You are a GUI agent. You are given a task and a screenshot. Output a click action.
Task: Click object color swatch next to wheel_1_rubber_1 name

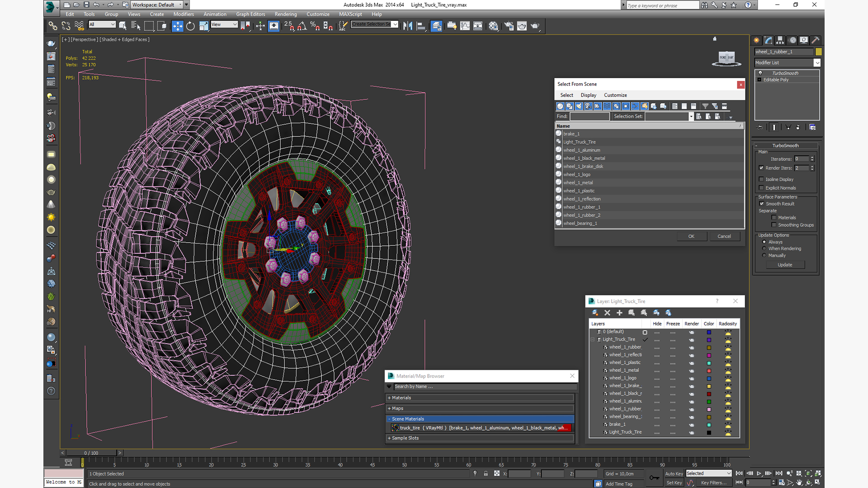818,52
